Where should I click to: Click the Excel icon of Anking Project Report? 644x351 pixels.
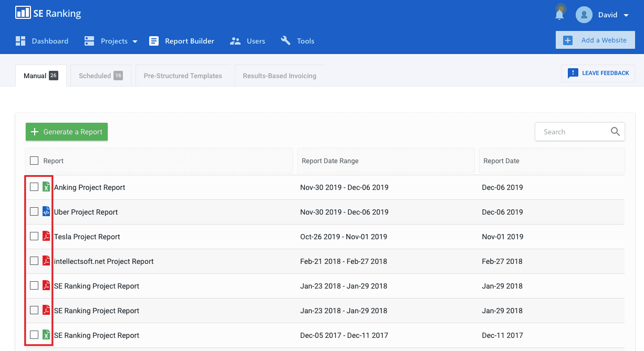click(46, 187)
